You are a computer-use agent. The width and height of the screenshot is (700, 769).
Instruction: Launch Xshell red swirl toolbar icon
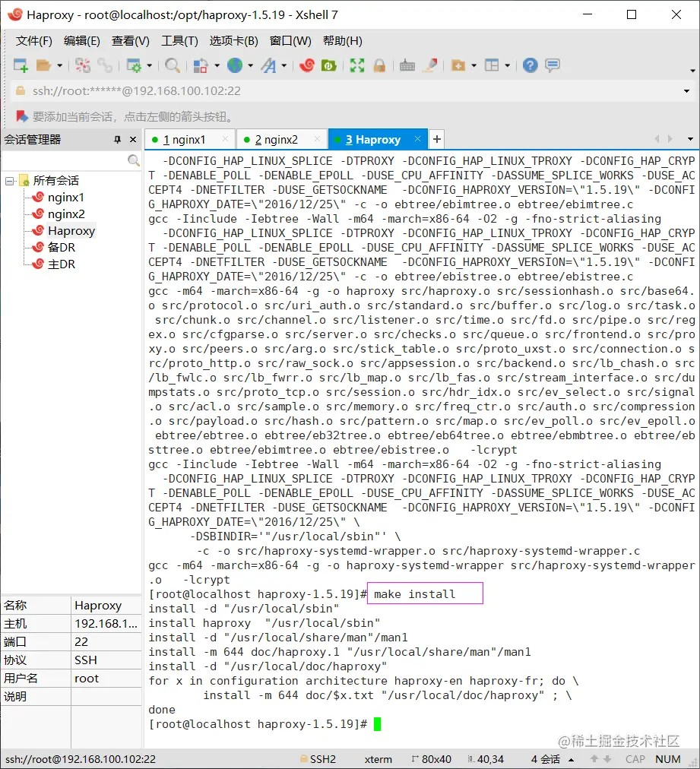coord(307,65)
